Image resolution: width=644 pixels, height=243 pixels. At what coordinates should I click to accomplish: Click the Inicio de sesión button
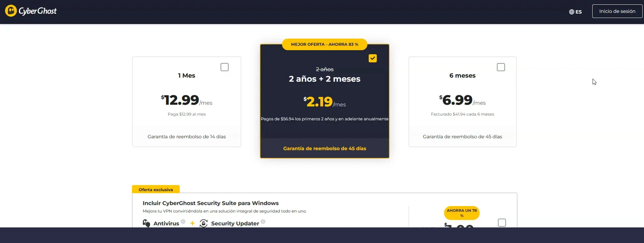pos(617,11)
